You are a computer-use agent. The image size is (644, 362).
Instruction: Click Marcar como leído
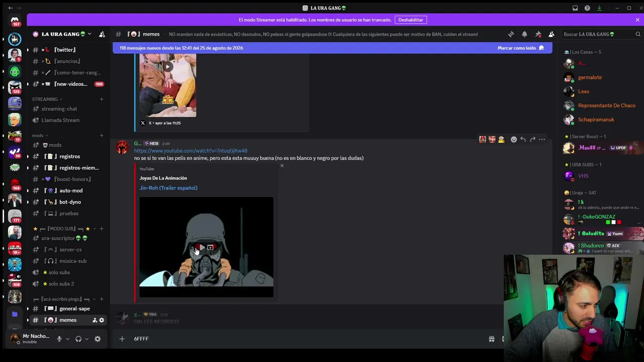point(521,48)
